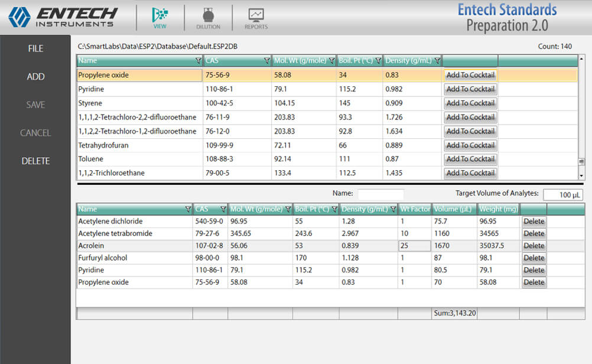592x364 pixels.
Task: Filter cocktail table by Name column
Action: pyautogui.click(x=188, y=209)
